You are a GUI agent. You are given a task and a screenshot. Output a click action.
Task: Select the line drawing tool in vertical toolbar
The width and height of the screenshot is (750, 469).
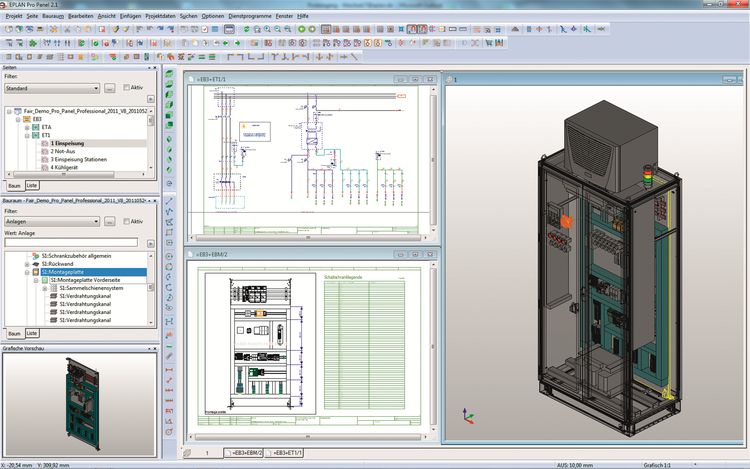[x=169, y=202]
